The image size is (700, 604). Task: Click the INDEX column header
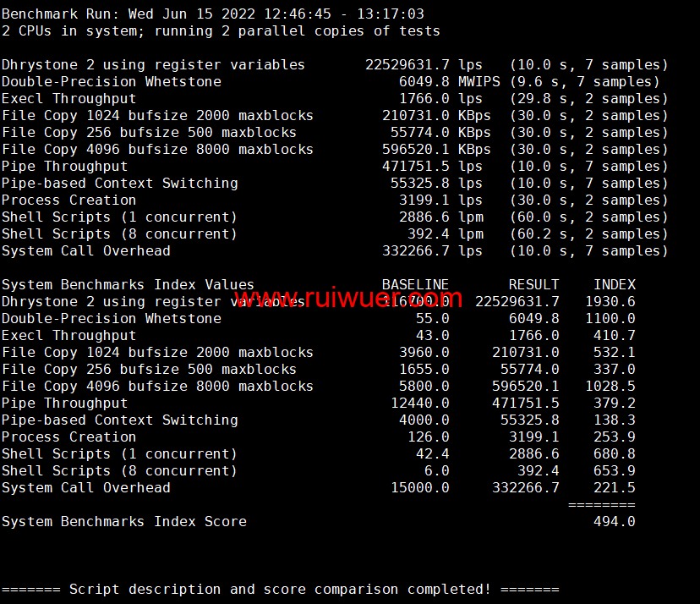click(x=614, y=285)
